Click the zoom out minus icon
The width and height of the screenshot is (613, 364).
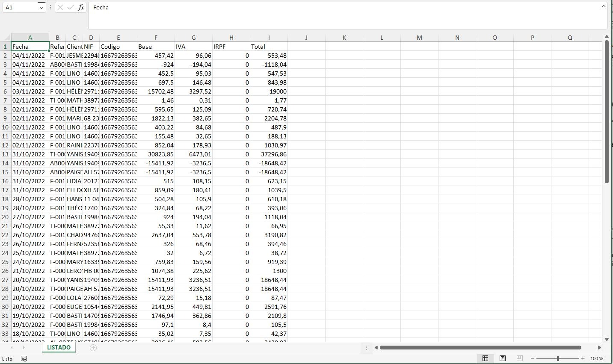click(533, 358)
